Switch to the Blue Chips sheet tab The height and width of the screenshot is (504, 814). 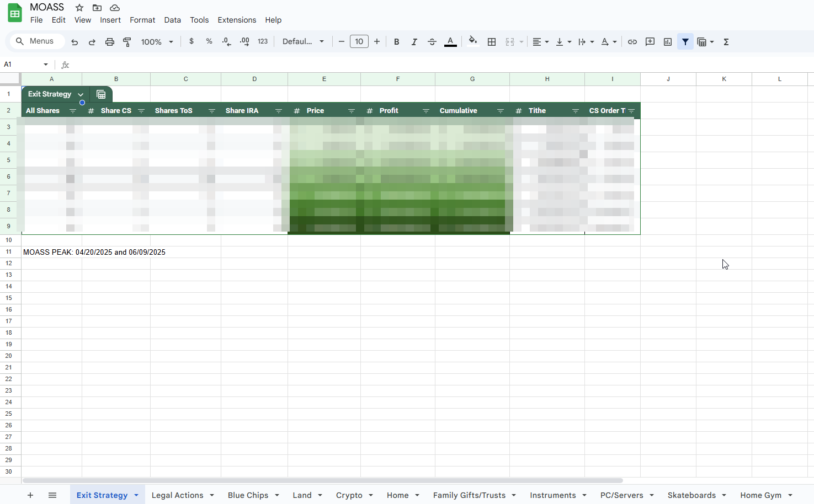(248, 495)
